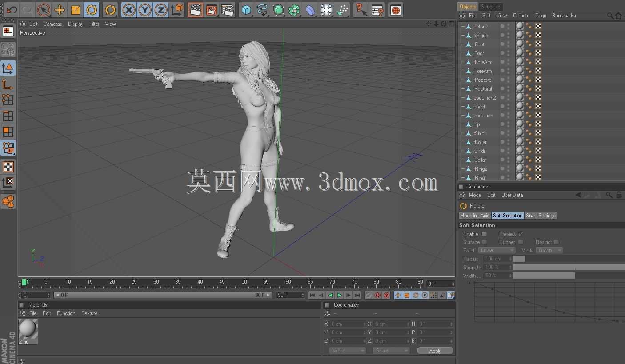The image size is (625, 364).
Task: Open the Modeling Axis tab button
Action: pyautogui.click(x=474, y=216)
